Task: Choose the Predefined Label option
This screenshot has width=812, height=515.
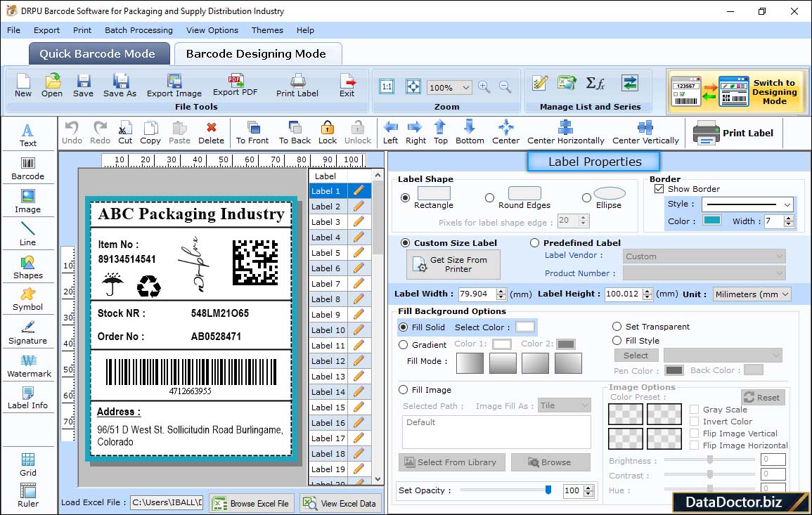Action: point(534,243)
